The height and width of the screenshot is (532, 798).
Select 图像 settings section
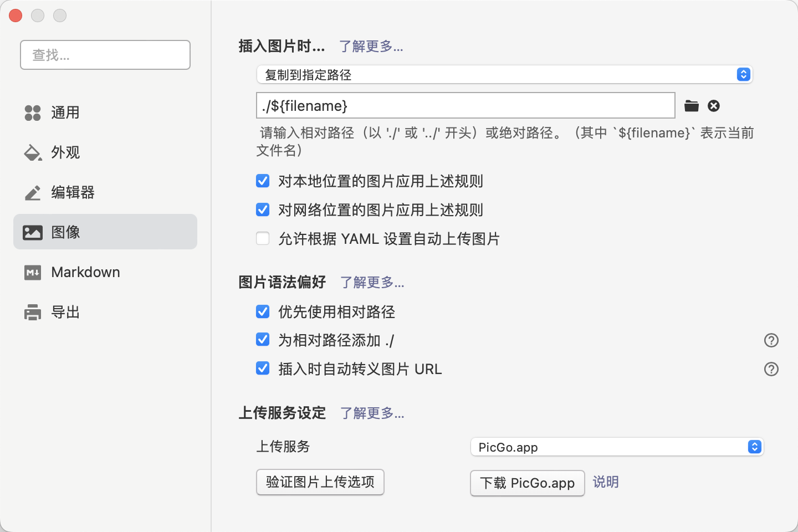click(x=105, y=232)
